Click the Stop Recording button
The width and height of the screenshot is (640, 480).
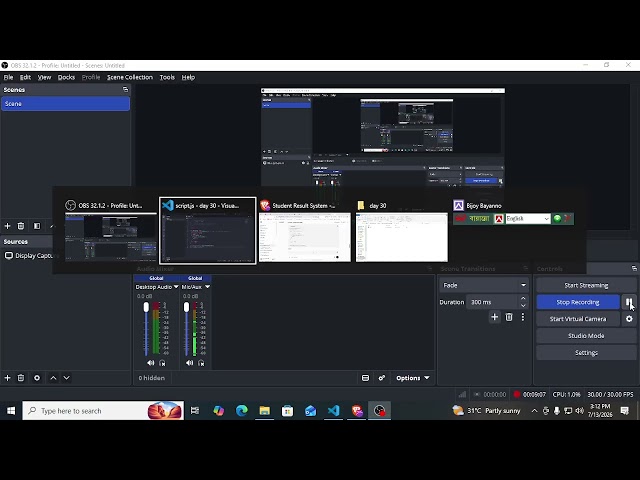tap(578, 302)
